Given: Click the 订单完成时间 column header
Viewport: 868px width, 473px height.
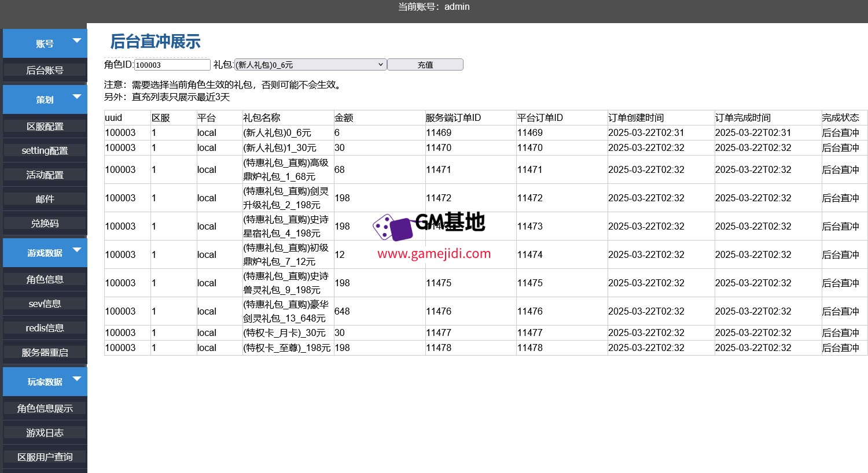Looking at the screenshot, I should [768, 118].
